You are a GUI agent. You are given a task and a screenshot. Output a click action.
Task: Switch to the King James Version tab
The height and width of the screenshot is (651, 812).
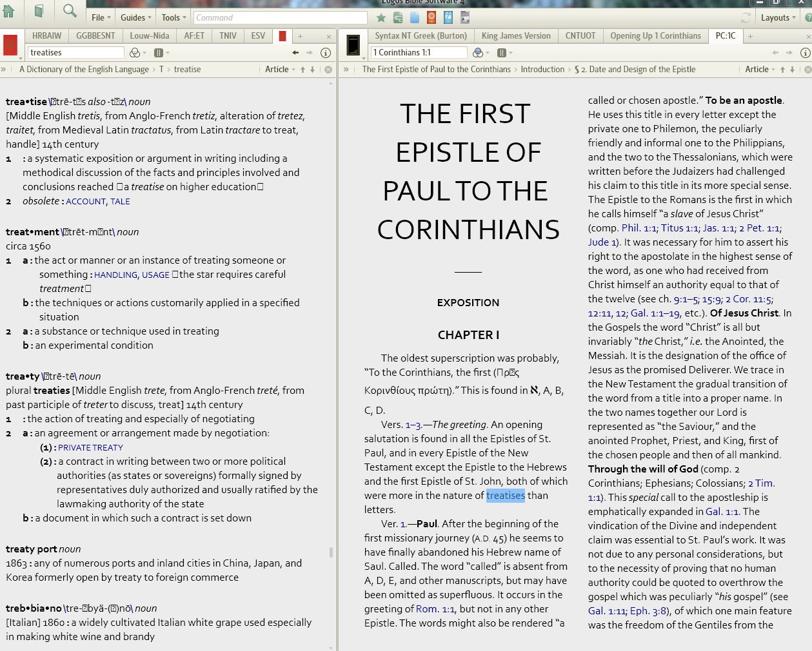tap(515, 35)
